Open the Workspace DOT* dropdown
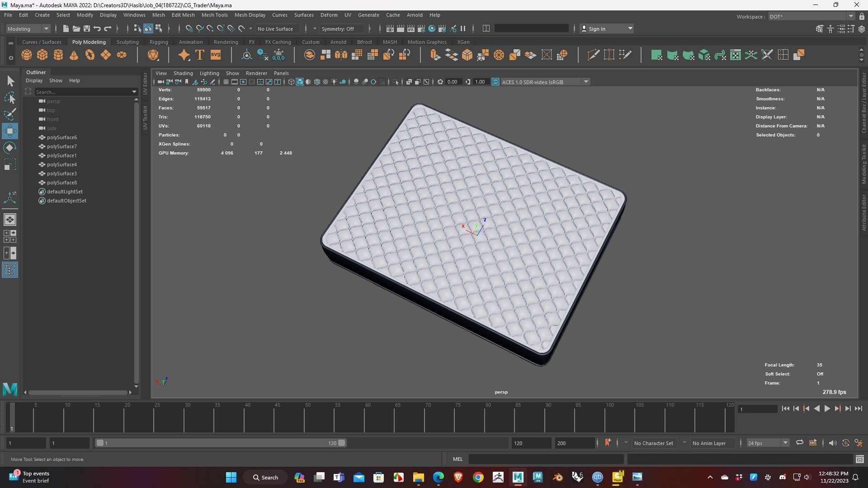868x488 pixels. coord(811,16)
